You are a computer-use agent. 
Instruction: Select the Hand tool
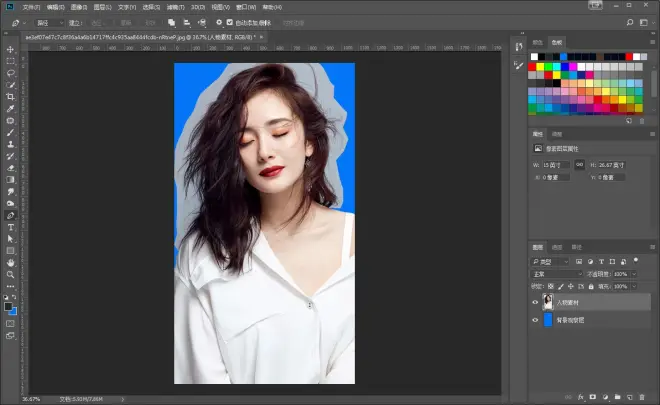[x=10, y=263]
